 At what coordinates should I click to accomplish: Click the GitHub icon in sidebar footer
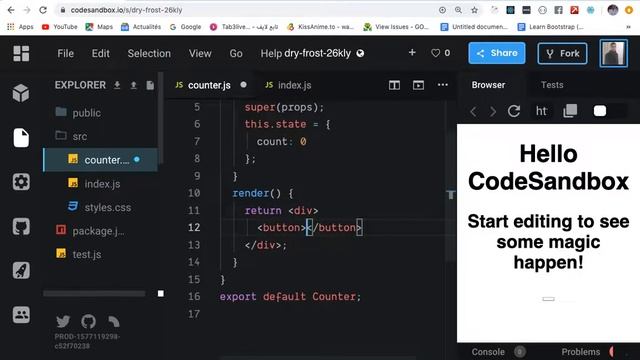tap(88, 321)
